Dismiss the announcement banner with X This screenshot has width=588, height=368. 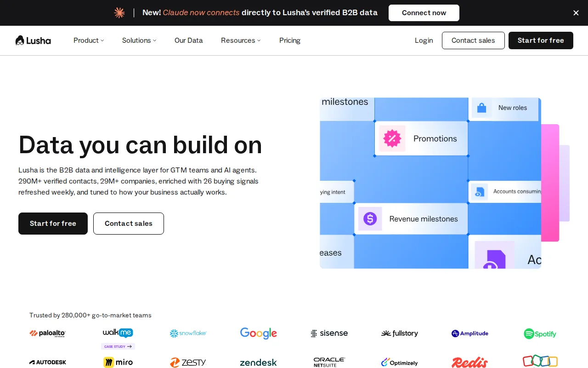click(x=576, y=13)
